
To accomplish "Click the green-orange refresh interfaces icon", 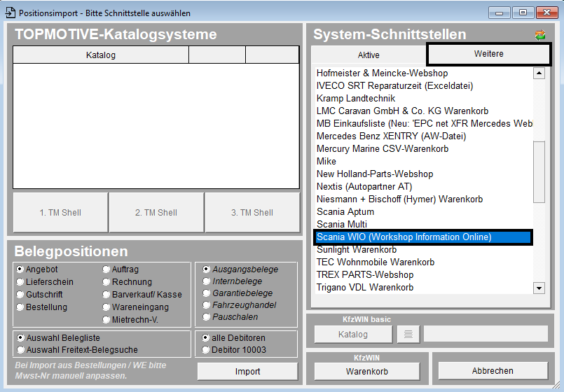I will tap(540, 35).
